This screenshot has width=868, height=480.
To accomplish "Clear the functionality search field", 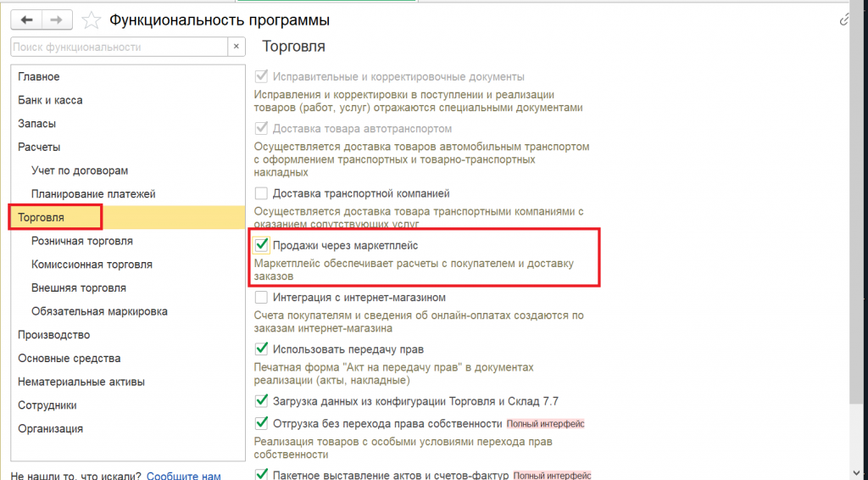I will [236, 47].
